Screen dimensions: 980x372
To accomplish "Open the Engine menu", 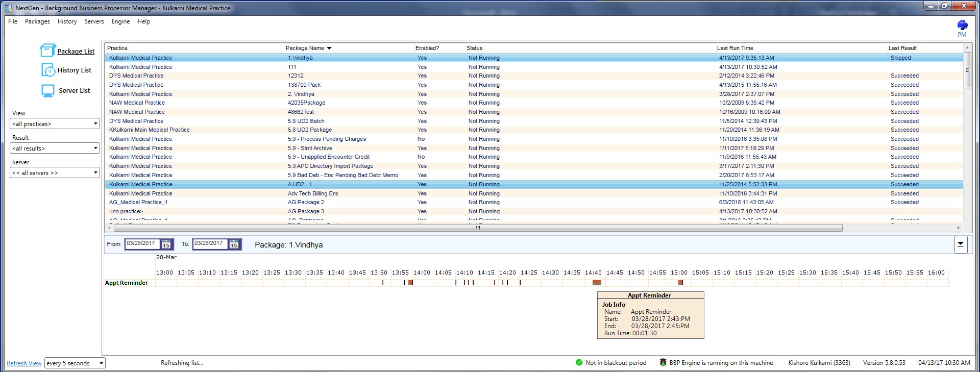I will point(120,21).
